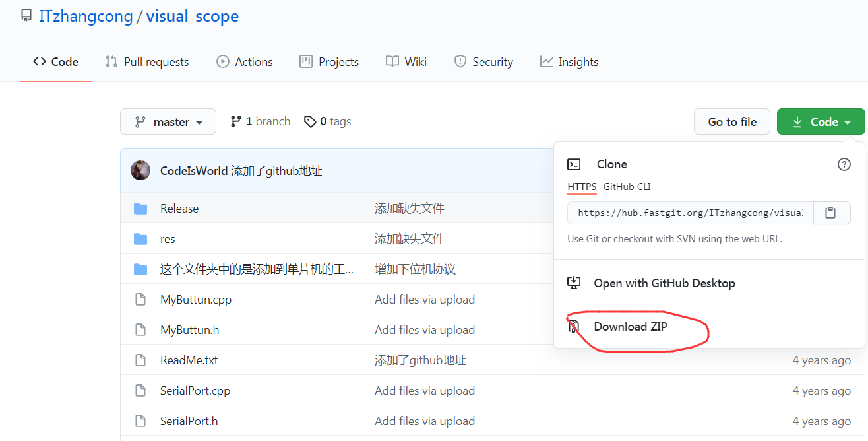Click CodeIsWorld avatar thumbnail

tap(140, 170)
